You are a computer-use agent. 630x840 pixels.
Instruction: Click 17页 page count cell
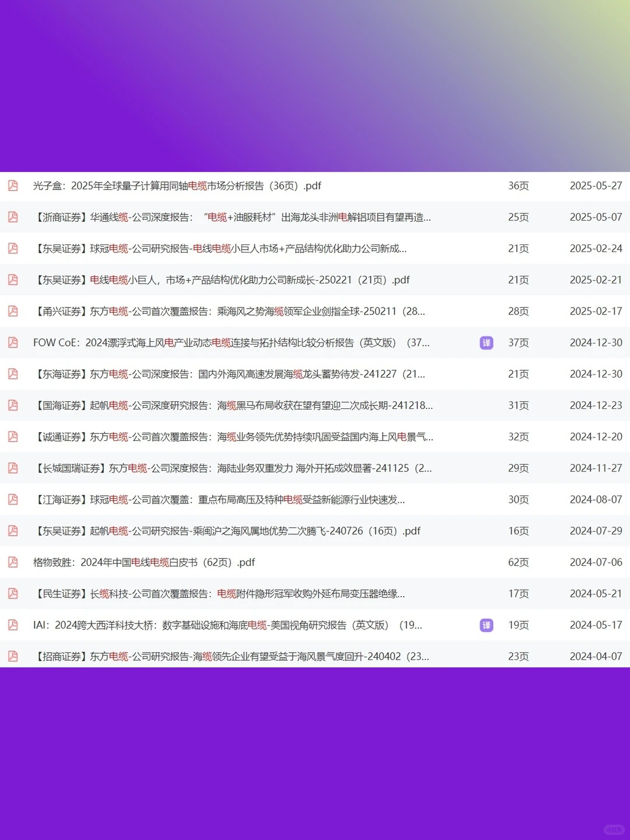point(519,594)
